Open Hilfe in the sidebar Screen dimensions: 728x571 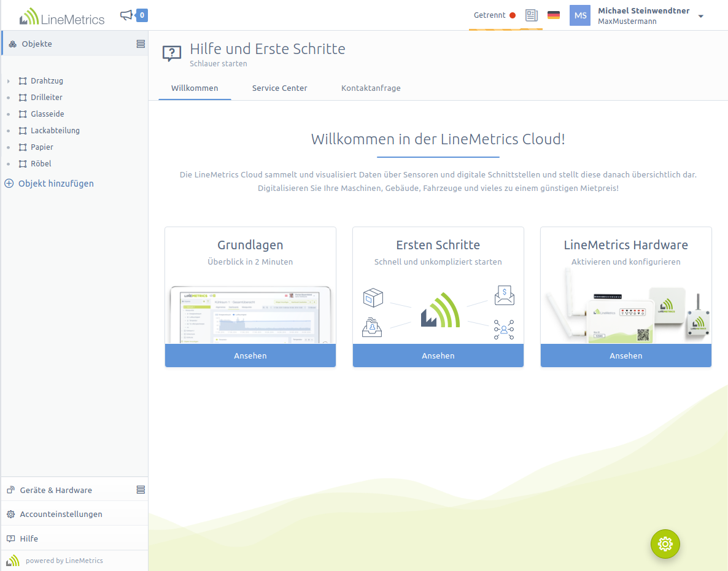29,539
